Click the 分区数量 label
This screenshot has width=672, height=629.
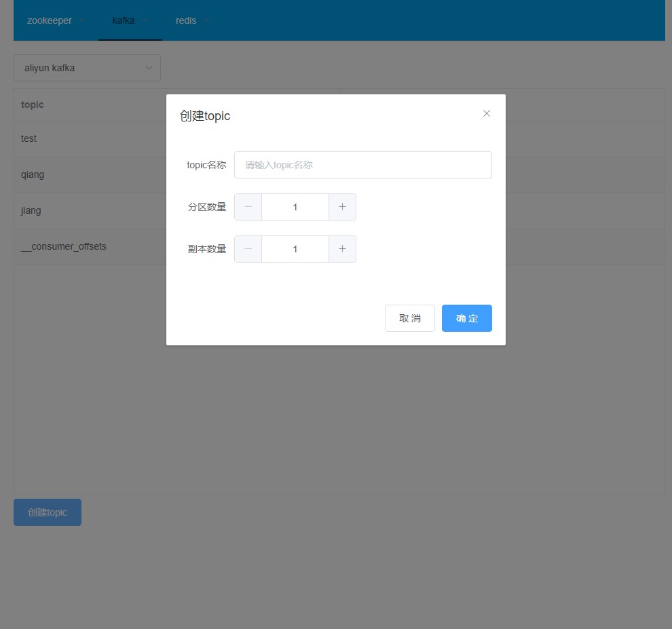[x=207, y=207]
